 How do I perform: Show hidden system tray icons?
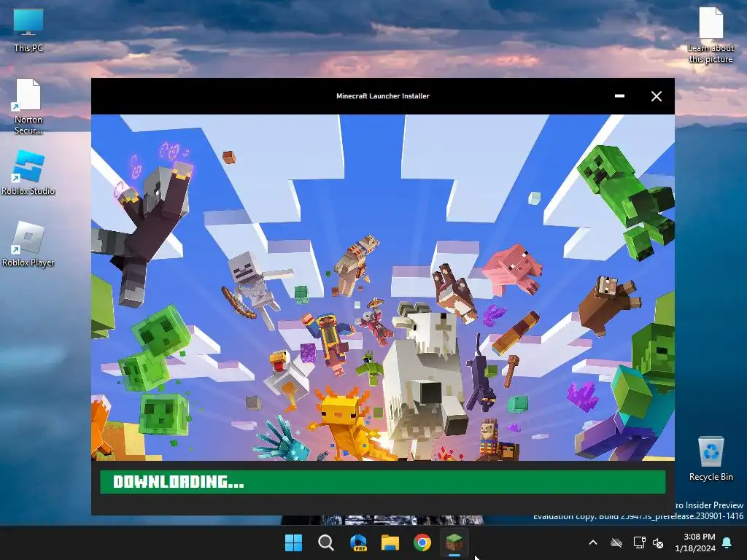593,542
